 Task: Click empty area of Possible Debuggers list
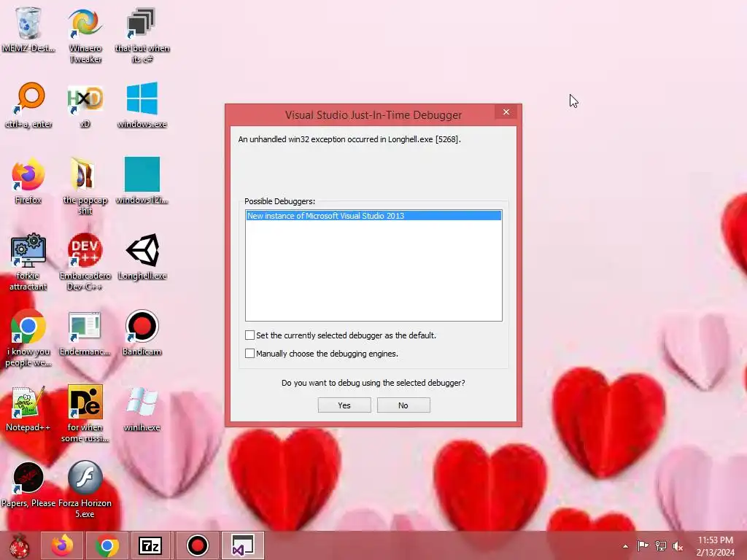[373, 271]
